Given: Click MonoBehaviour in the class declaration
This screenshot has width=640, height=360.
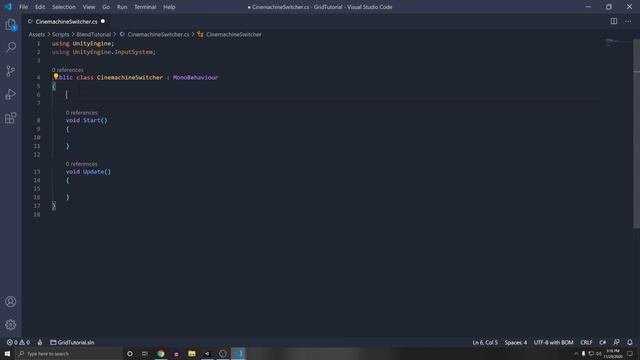Looking at the screenshot, I should (x=196, y=77).
